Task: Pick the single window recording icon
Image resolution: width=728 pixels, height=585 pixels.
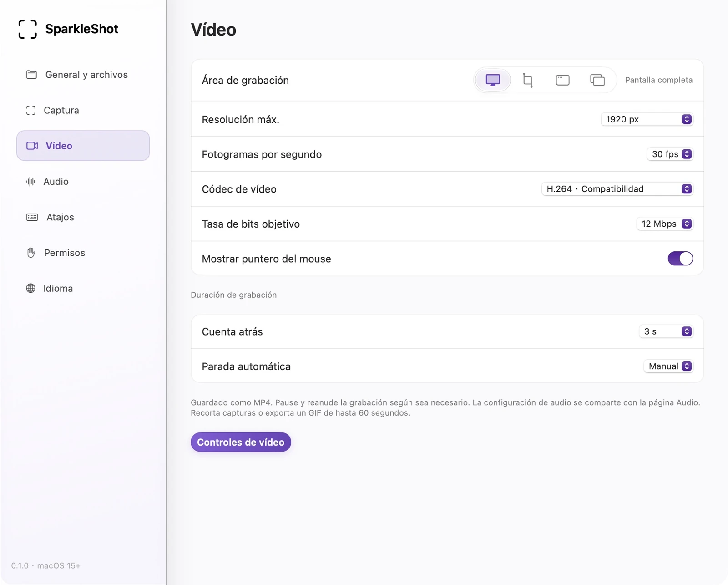Action: click(x=562, y=80)
